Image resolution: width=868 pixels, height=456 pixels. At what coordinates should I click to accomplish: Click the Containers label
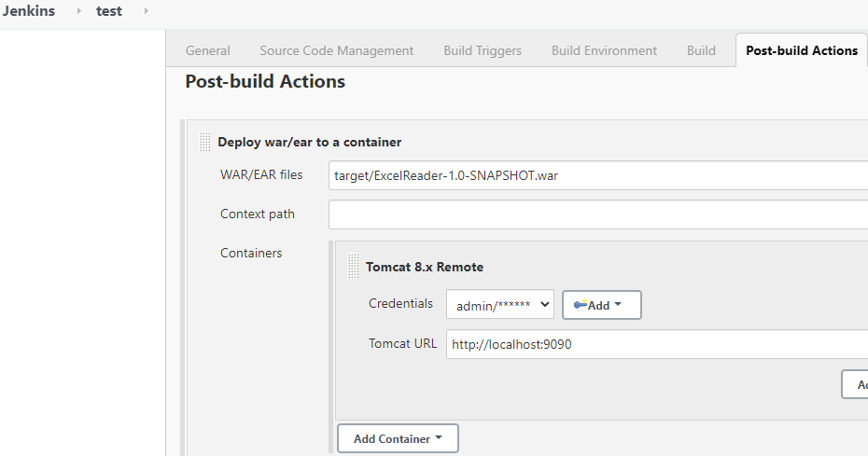pos(251,253)
